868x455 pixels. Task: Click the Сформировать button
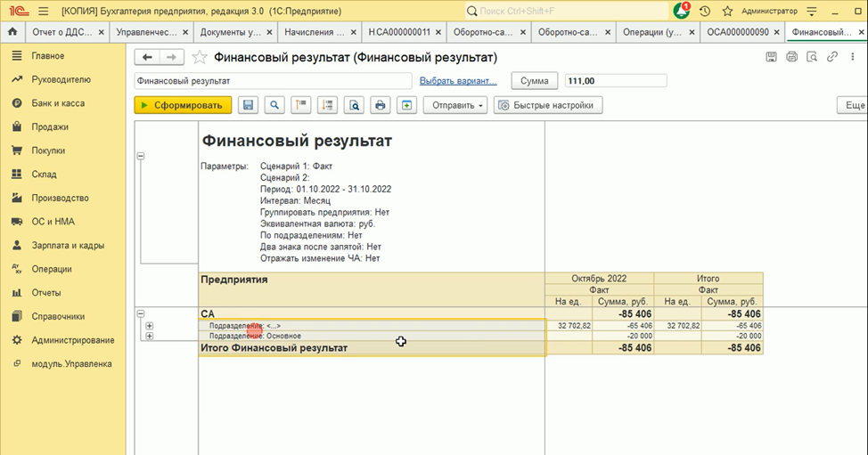[183, 105]
